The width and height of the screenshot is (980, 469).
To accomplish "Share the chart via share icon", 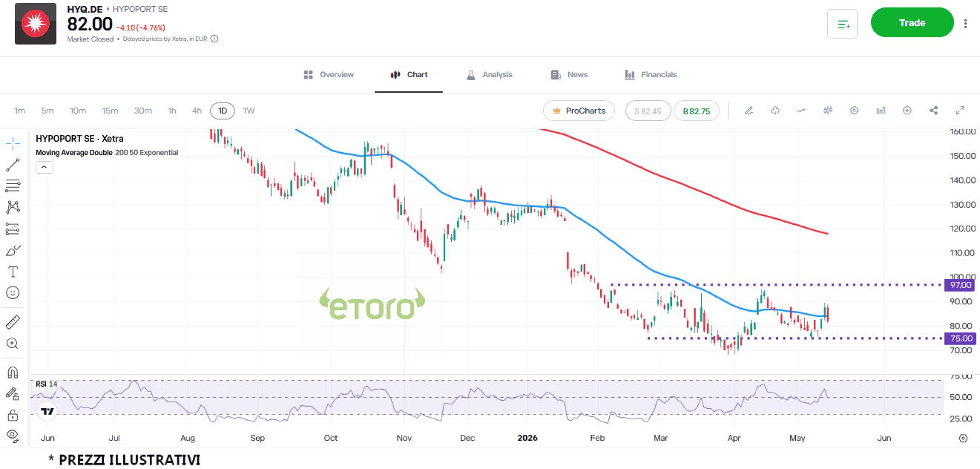I will pyautogui.click(x=933, y=111).
